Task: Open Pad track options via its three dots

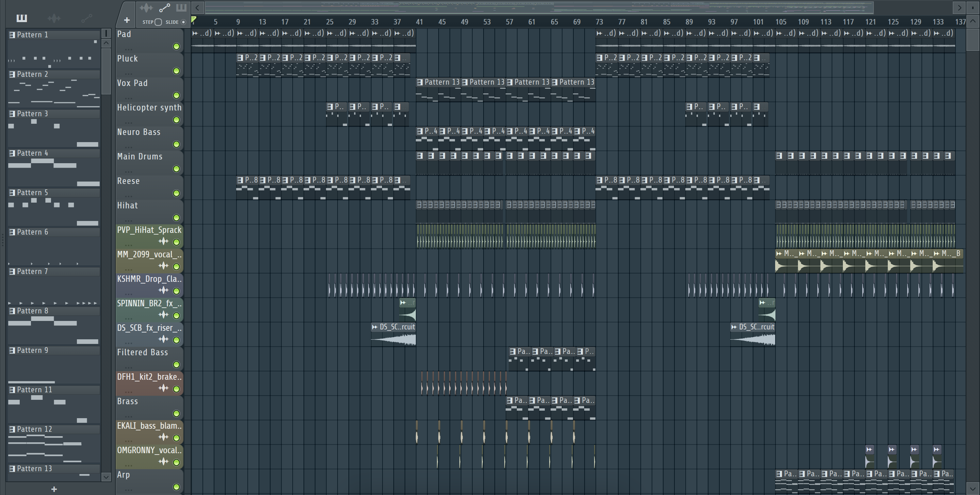Action: [129, 49]
